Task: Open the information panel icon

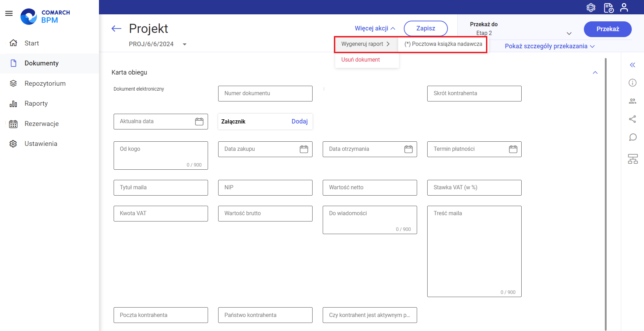Action: pos(632,83)
